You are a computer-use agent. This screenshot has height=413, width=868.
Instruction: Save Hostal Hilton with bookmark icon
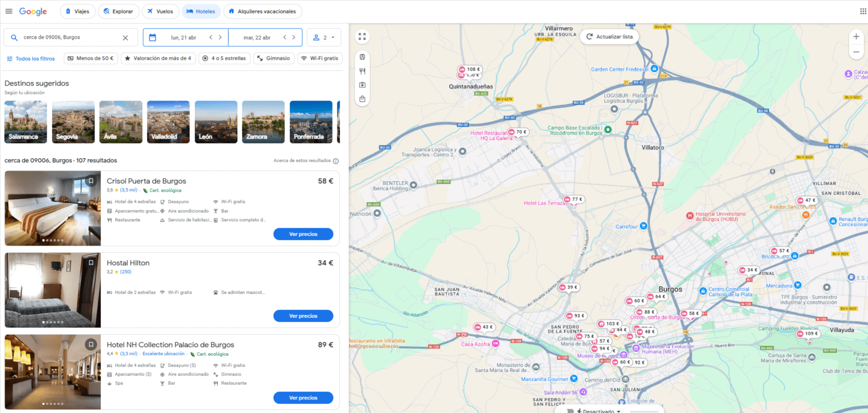pyautogui.click(x=91, y=263)
